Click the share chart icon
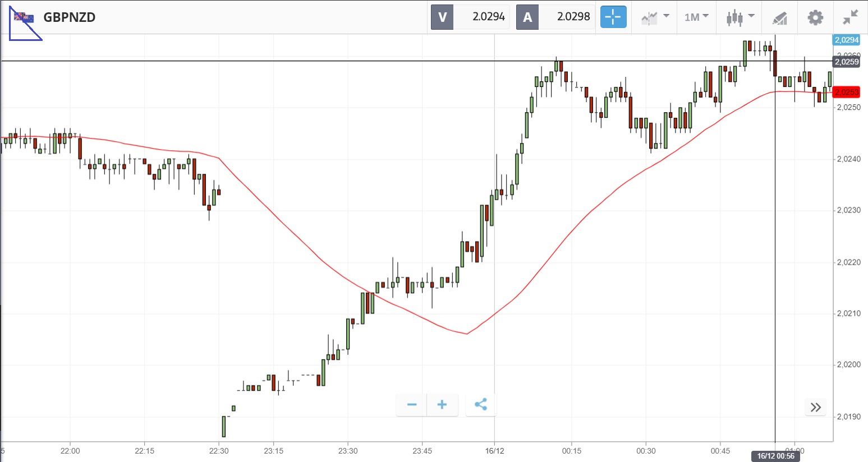Viewport: 868px width, 462px height. 481,405
